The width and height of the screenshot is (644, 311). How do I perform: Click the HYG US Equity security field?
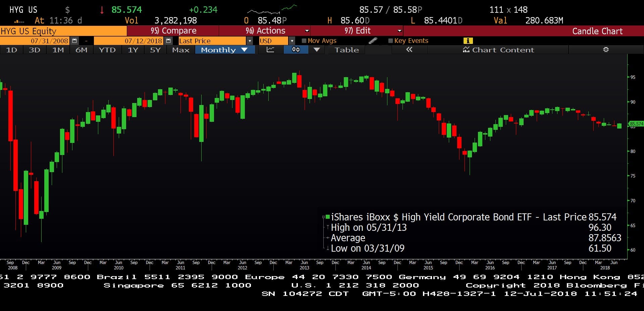pos(63,31)
